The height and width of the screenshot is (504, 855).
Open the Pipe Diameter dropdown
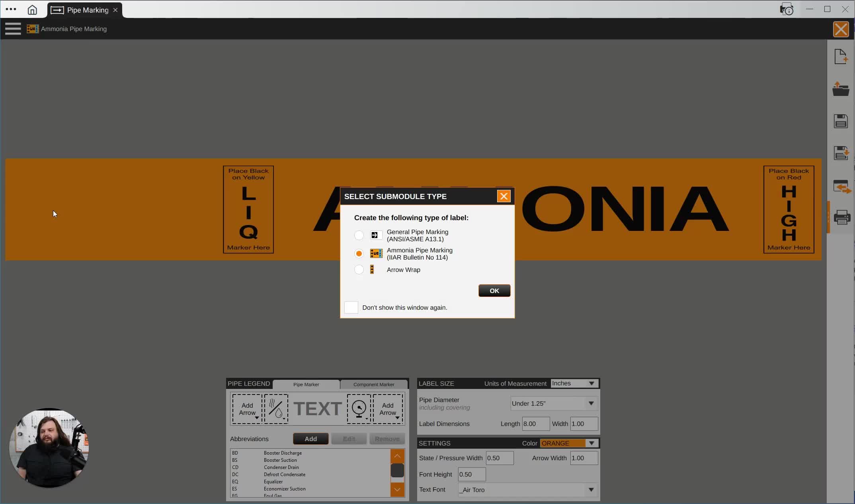[554, 403]
